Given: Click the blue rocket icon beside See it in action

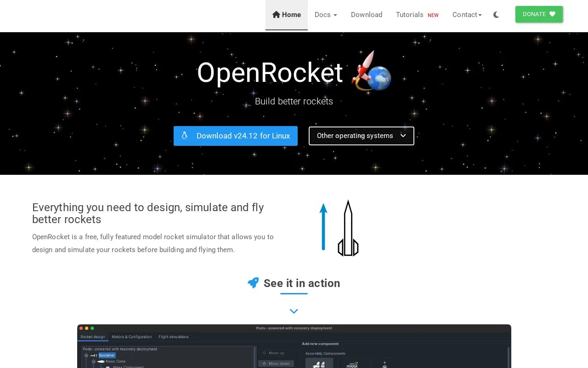Looking at the screenshot, I should pos(253,283).
